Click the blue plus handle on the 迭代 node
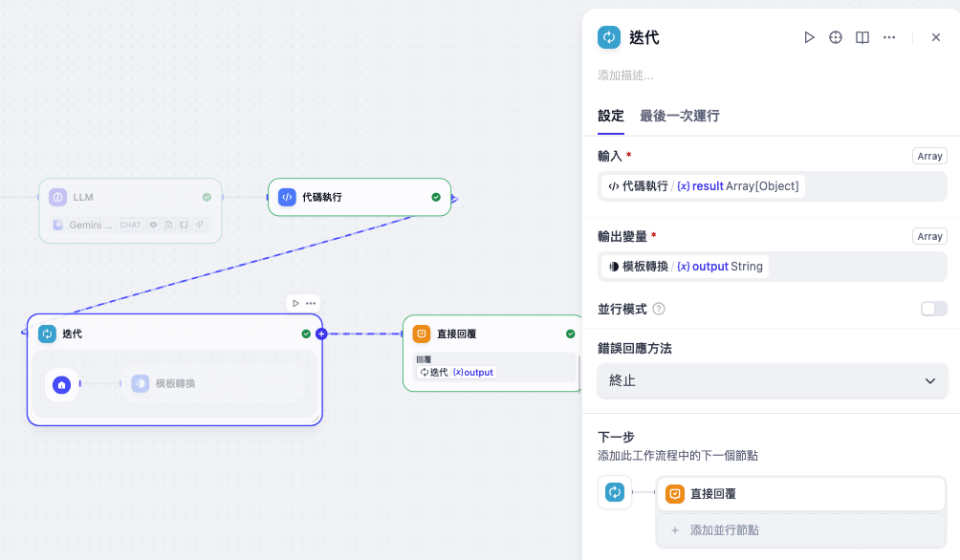 (x=321, y=334)
